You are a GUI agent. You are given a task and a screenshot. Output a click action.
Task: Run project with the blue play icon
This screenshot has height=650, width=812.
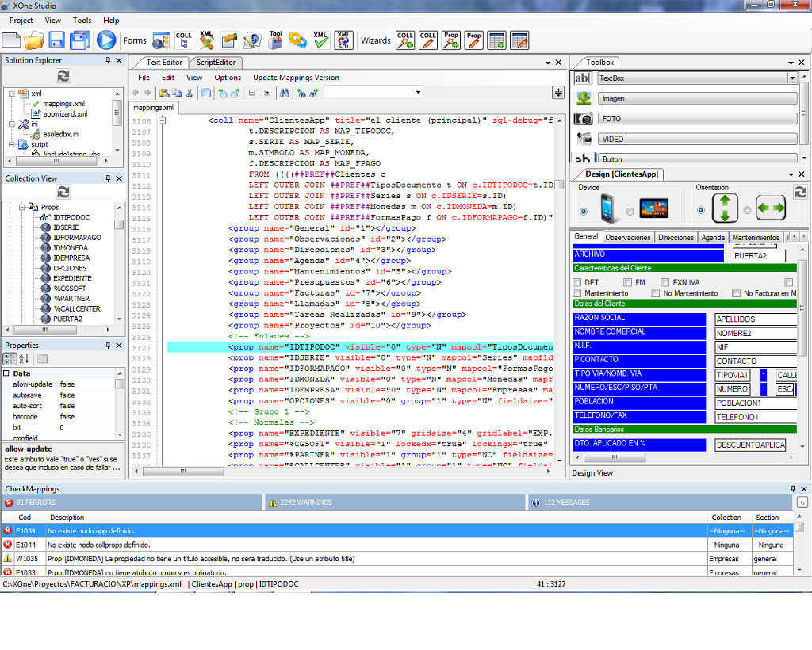pos(106,40)
